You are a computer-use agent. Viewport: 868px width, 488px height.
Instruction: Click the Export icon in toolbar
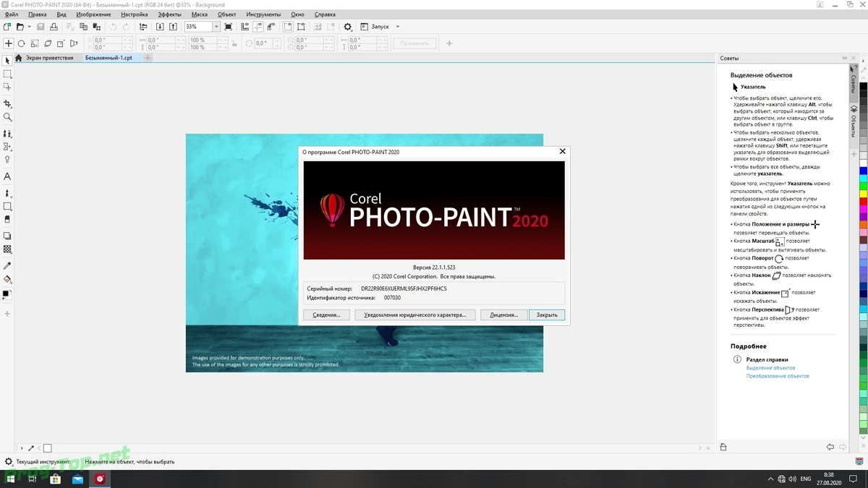(173, 27)
